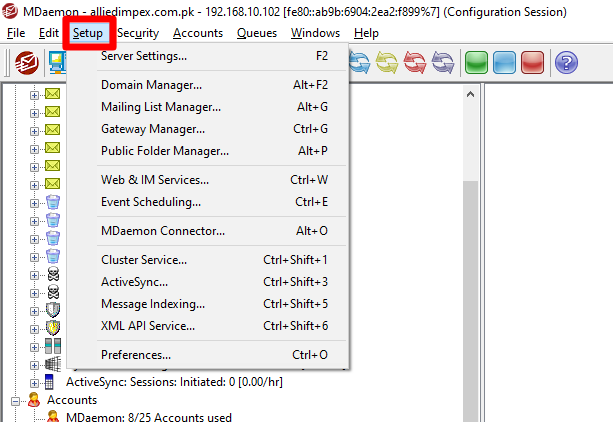Click the green square toolbar button

[x=475, y=63]
